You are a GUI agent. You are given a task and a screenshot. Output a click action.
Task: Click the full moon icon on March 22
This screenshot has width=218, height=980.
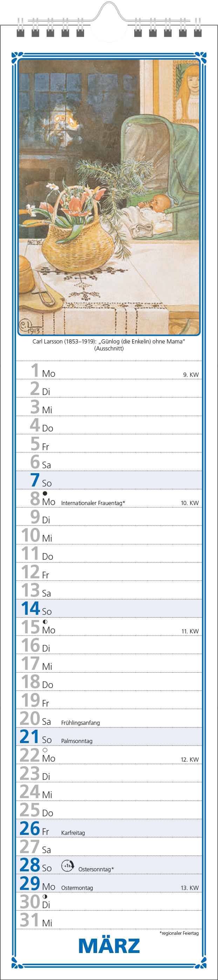point(45,750)
